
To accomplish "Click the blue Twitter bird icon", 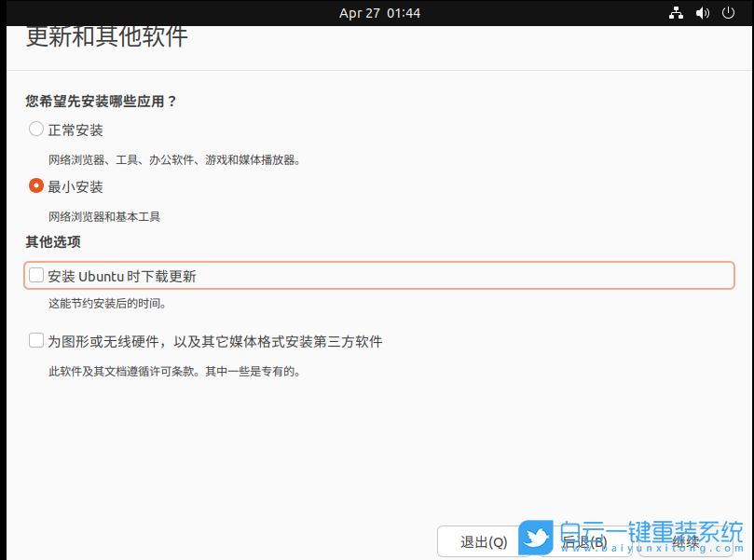I will [x=536, y=538].
